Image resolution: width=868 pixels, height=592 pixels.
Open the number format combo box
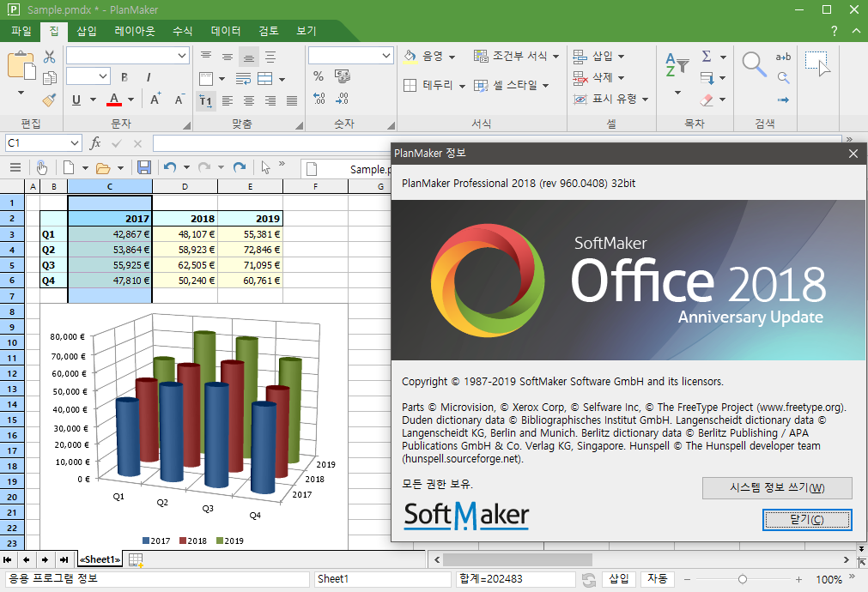350,55
